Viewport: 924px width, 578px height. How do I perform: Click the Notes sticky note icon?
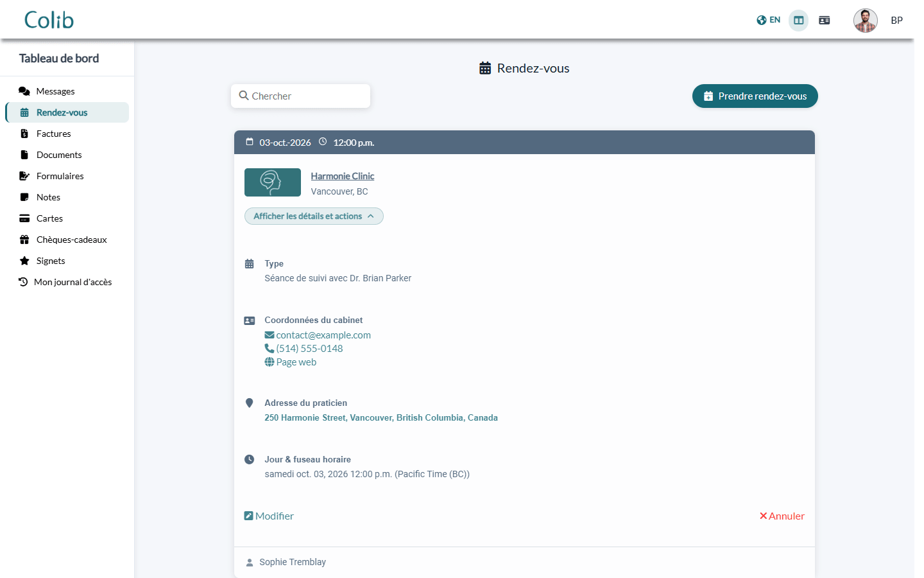click(x=24, y=197)
